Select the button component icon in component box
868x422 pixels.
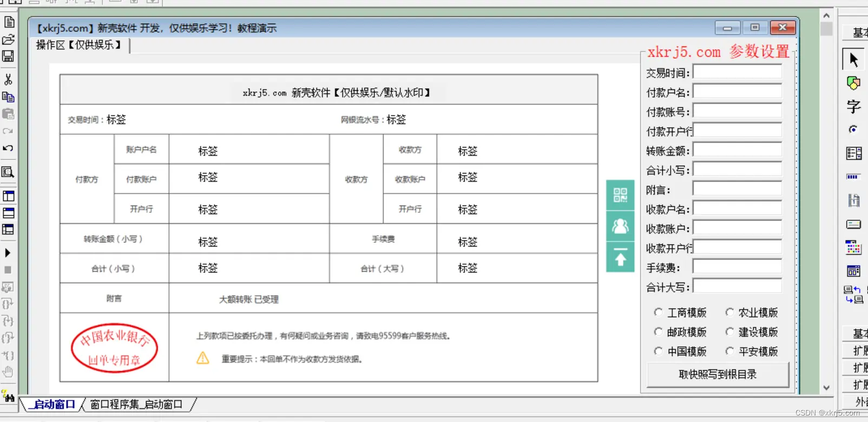pos(854,224)
